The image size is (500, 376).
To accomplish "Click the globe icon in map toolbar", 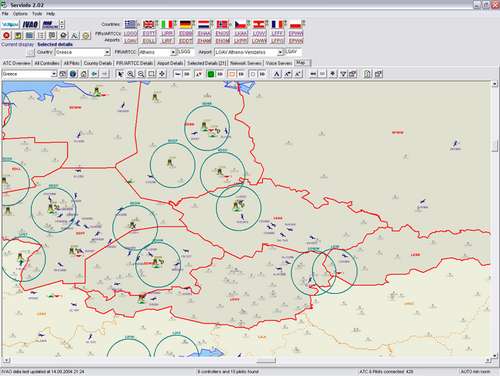I will coord(73,74).
